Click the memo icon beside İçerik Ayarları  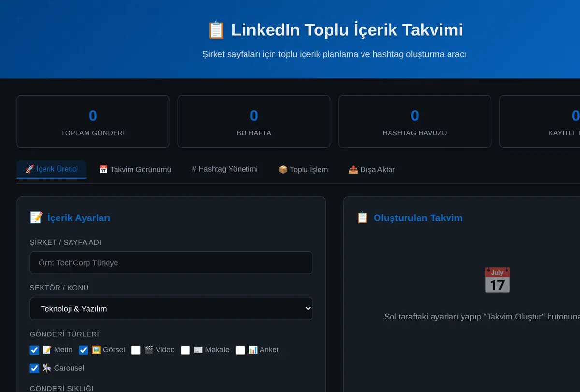(36, 218)
